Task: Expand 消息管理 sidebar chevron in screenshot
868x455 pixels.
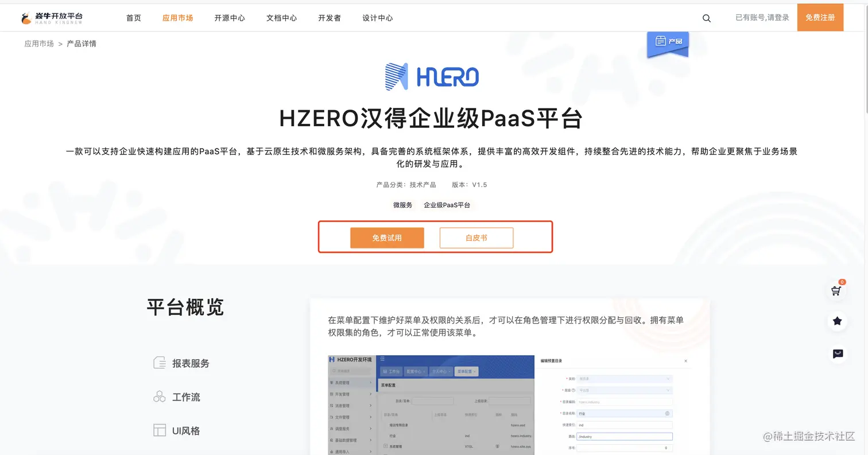Action: 371,405
